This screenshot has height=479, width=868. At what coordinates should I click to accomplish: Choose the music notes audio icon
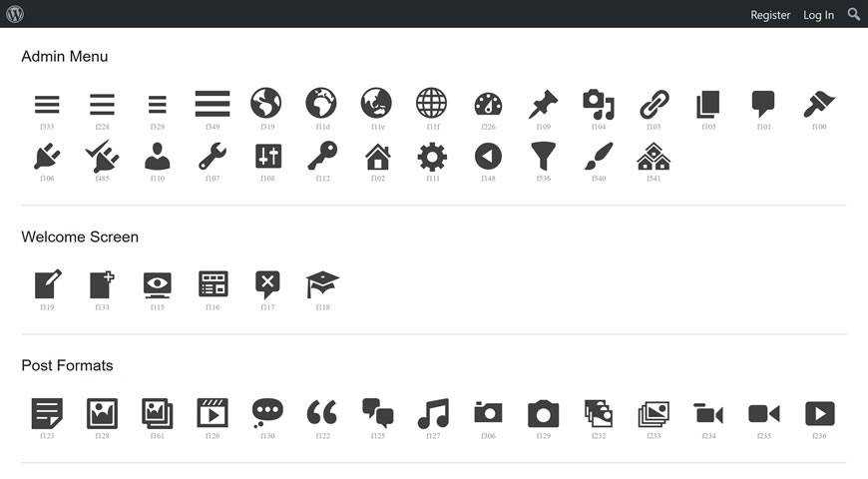point(433,414)
